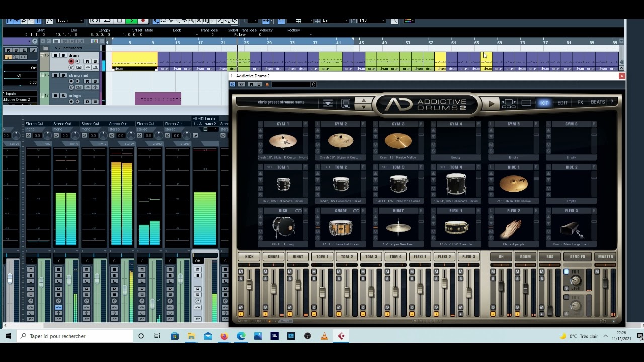644x362 pixels.
Task: Switch to the FX page
Action: (580, 102)
